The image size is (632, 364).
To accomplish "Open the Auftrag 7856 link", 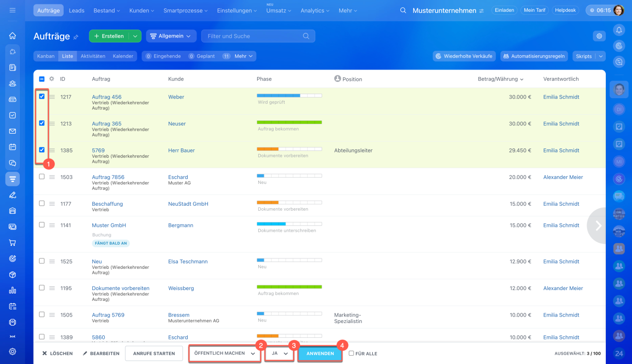I will tap(108, 177).
